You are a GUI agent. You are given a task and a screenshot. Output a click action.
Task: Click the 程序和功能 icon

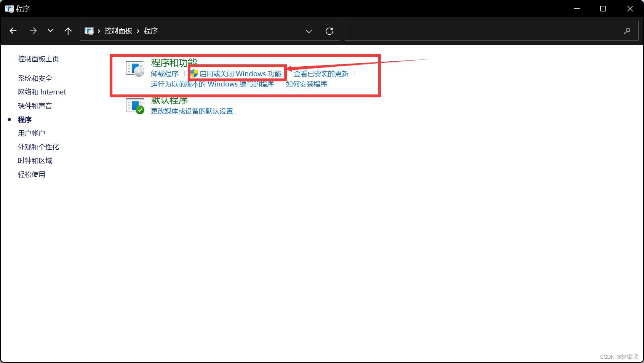[x=135, y=69]
